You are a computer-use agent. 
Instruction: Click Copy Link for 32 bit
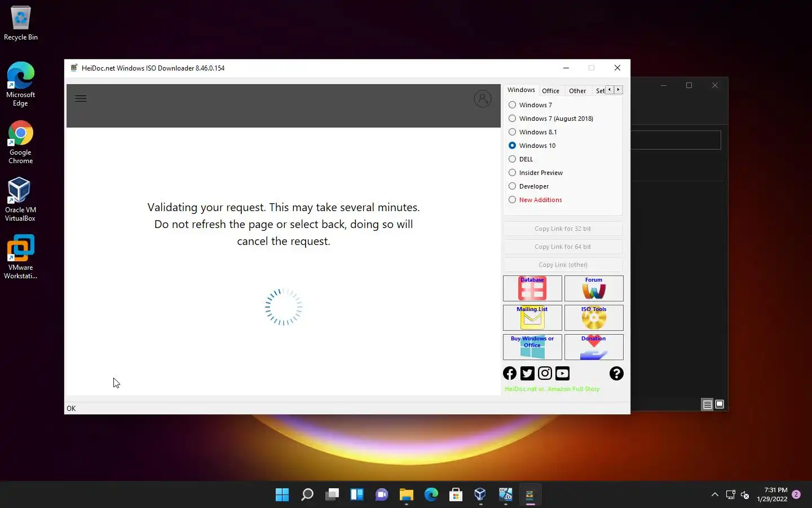[563, 229]
